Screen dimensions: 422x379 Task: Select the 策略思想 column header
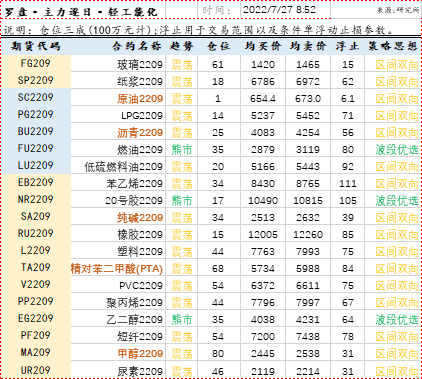(x=393, y=46)
